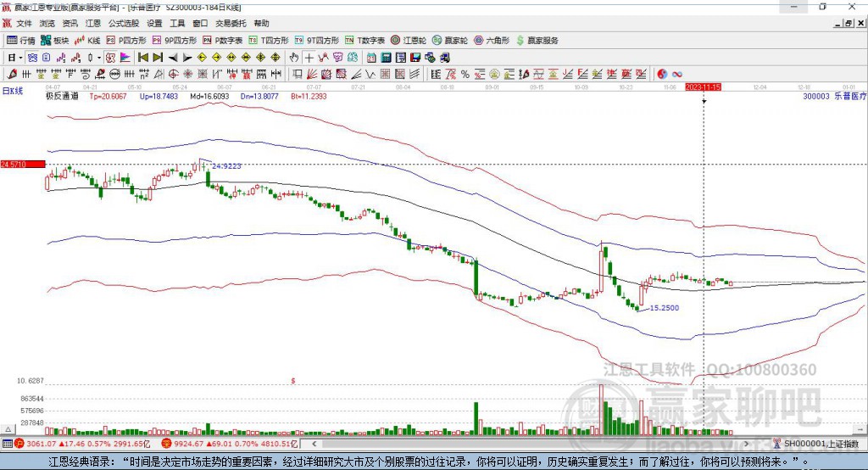Jump to last bar icon

[158, 58]
